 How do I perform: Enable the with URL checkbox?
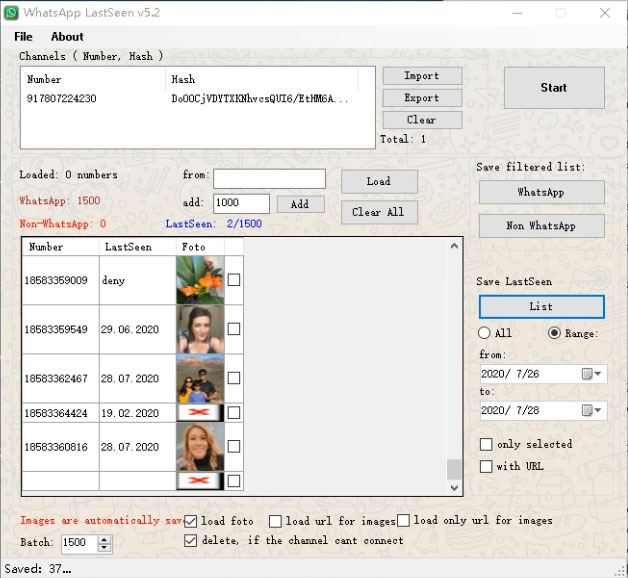click(486, 466)
